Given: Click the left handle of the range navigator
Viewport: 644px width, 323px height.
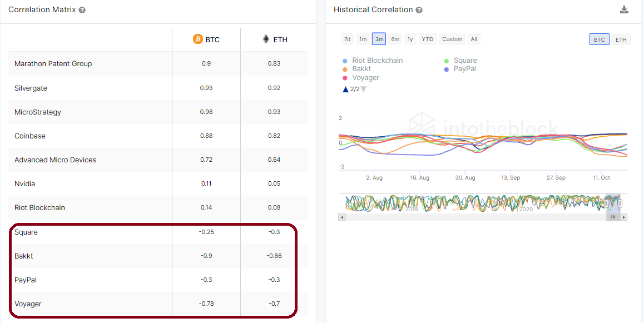Looking at the screenshot, I should pos(606,203).
